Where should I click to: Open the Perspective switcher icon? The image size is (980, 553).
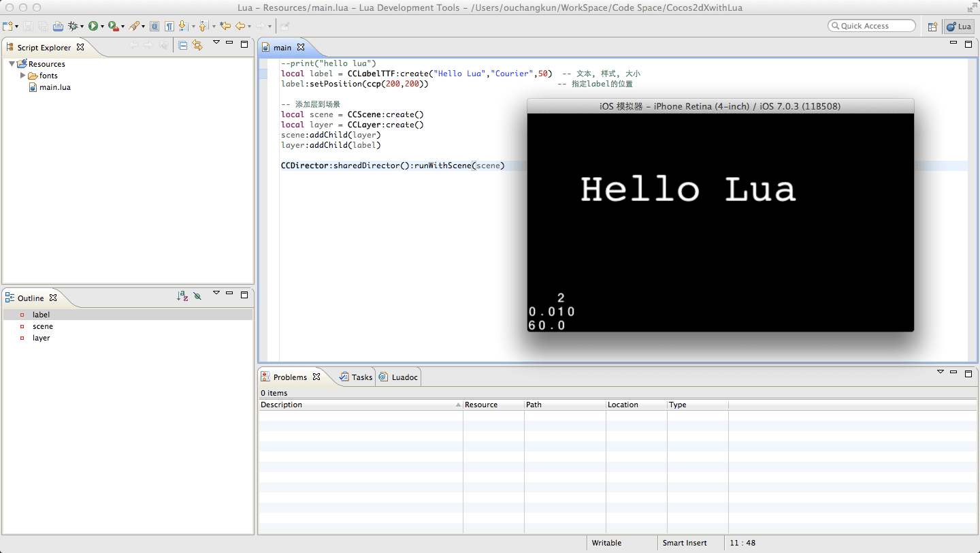pos(932,27)
